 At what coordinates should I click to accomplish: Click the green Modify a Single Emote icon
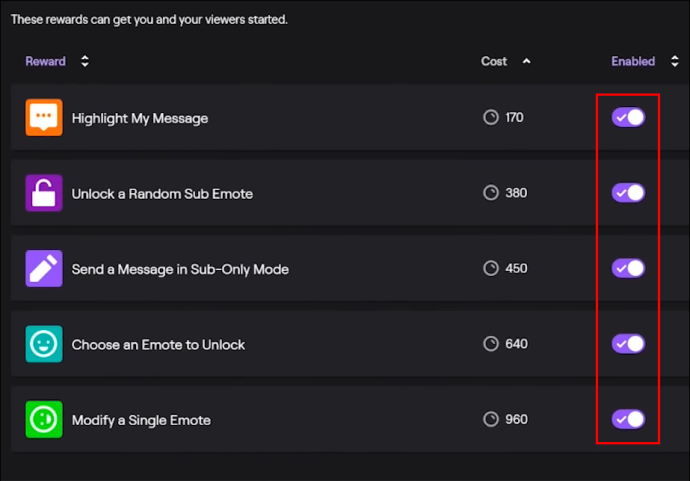[44, 419]
